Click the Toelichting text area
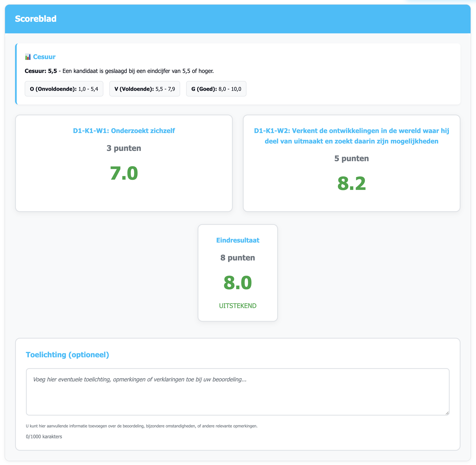Screen dimensions: 476x465 [x=237, y=391]
